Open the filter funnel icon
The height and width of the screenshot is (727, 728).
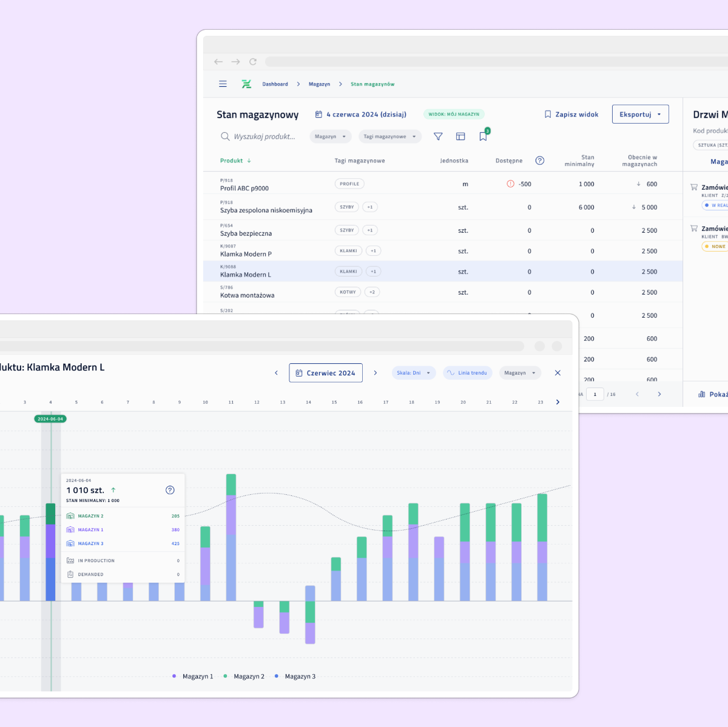click(438, 136)
